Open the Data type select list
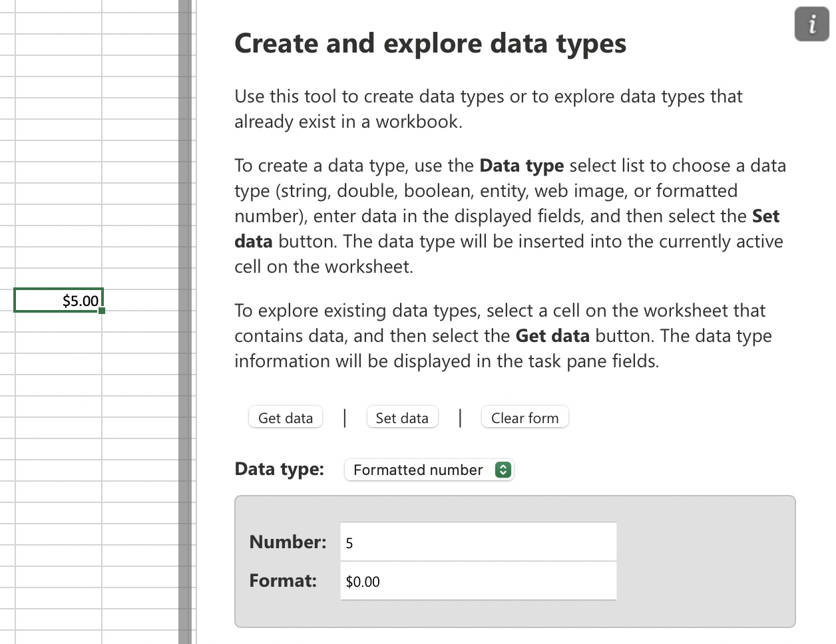Viewport: 836px width, 644px height. [x=429, y=470]
